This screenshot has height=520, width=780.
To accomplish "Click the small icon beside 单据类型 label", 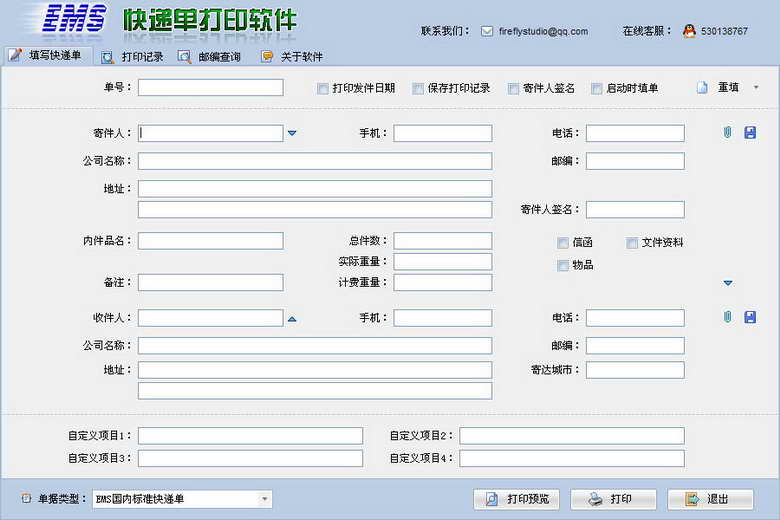I will point(26,498).
